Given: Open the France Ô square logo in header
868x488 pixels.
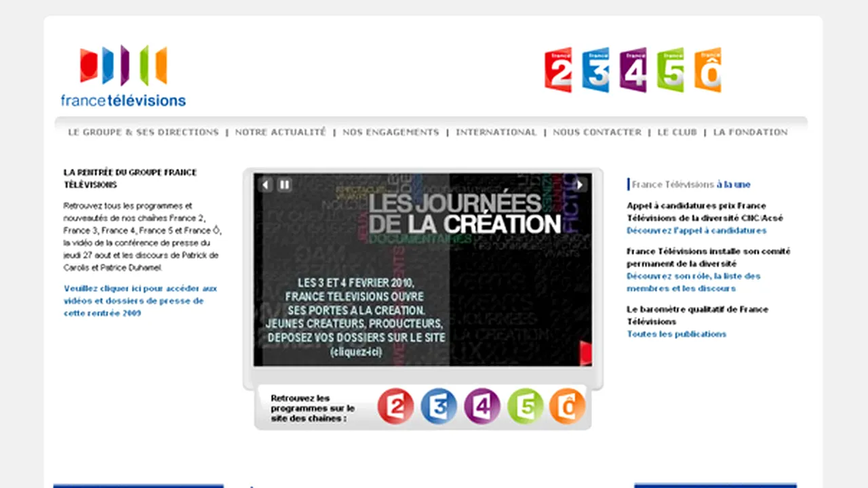Looking at the screenshot, I should coord(708,70).
